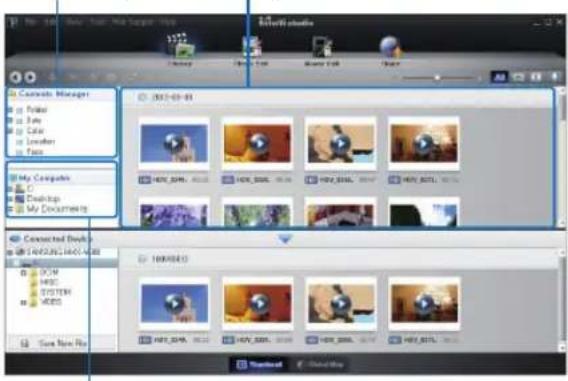Viewport: 568px width, 381px height.
Task: Select the C drive under My Computer
Action: tap(30, 188)
